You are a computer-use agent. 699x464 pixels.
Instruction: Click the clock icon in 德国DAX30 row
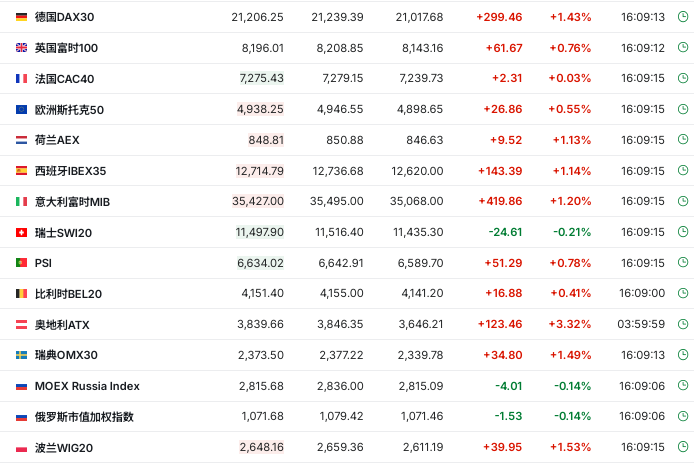(x=683, y=16)
